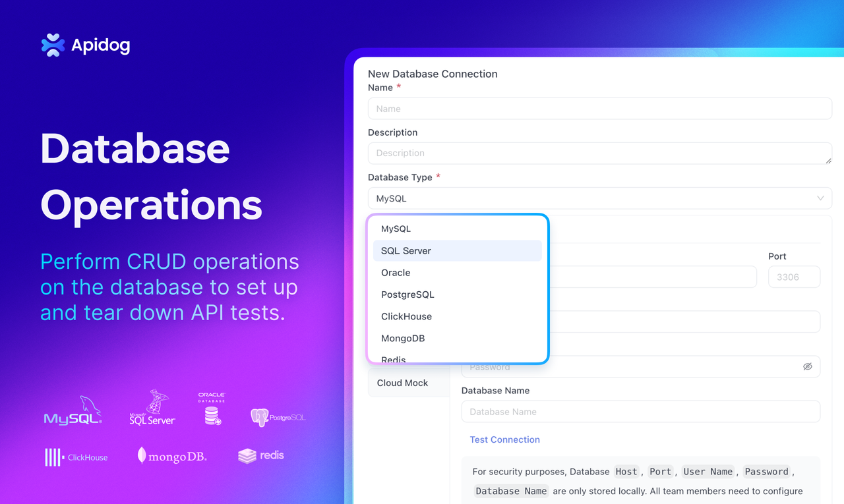Screen dimensions: 844x504
Task: Pick PostgreSQL from the dropdown options
Action: 458,294
